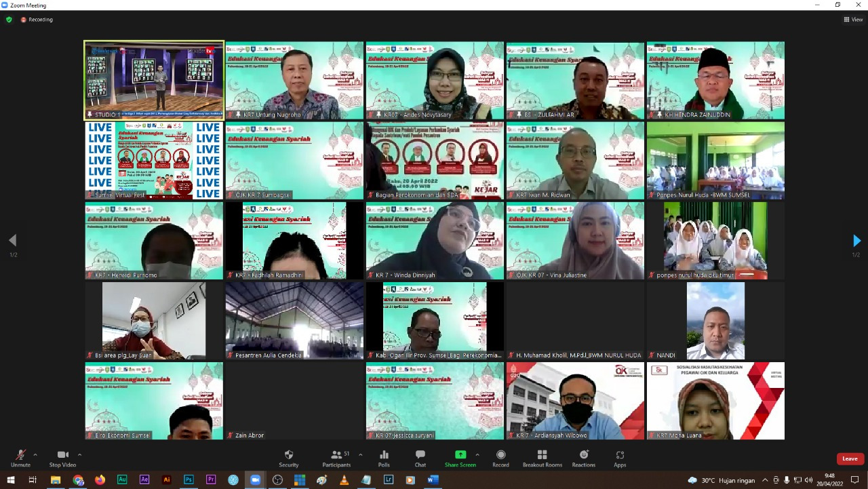The height and width of the screenshot is (489, 868).
Task: Click the green Share Screen button
Action: coord(460,458)
